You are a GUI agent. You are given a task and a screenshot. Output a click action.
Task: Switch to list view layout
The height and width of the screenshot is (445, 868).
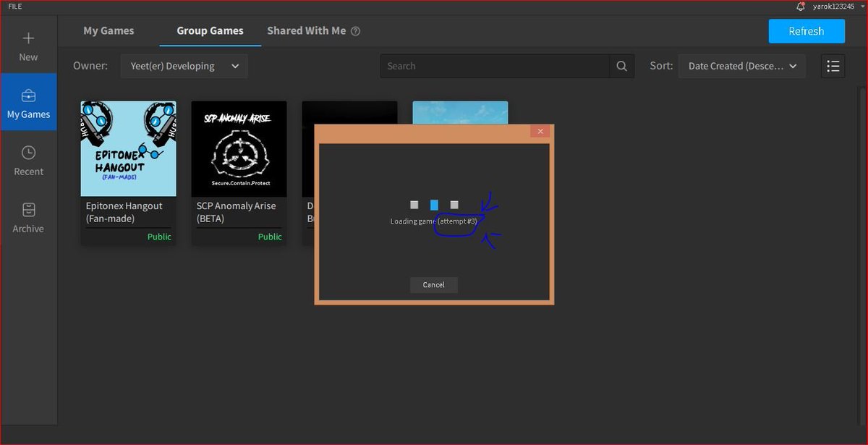(833, 66)
